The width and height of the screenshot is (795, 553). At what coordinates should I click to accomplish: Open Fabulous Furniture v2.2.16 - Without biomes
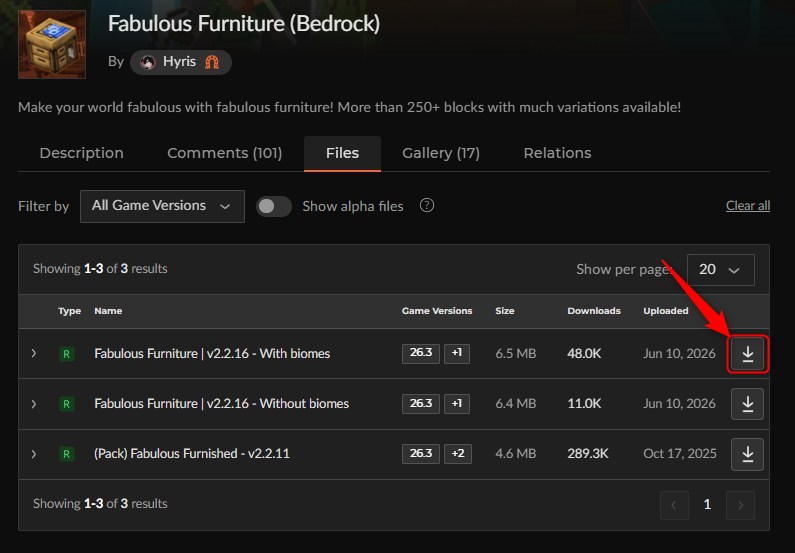pyautogui.click(x=222, y=403)
